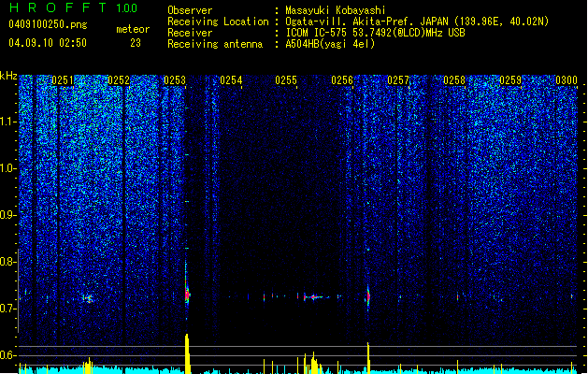Click the 0.9 frequency axis label

tap(8, 215)
